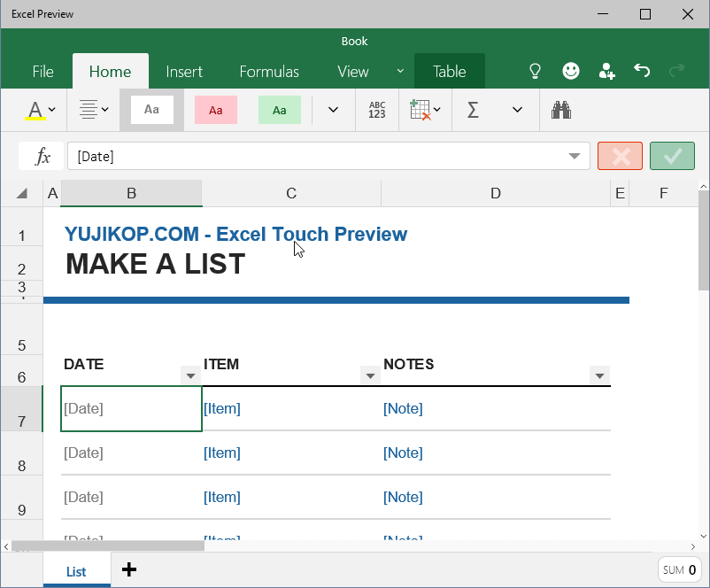Open the ITEM column filter dropdown
This screenshot has height=588, width=710.
point(370,375)
